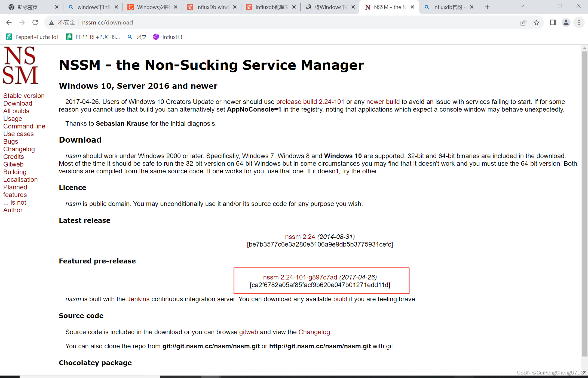Click the scrollbar up arrow
This screenshot has width=588, height=378.
point(584,48)
